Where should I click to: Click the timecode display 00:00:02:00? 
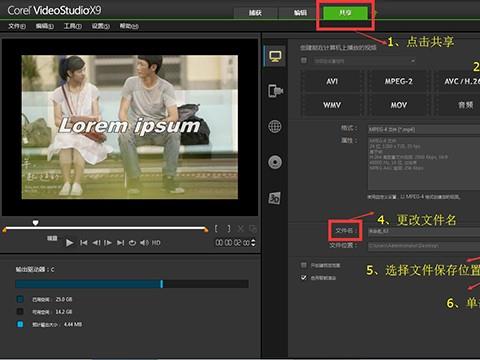(x=233, y=243)
